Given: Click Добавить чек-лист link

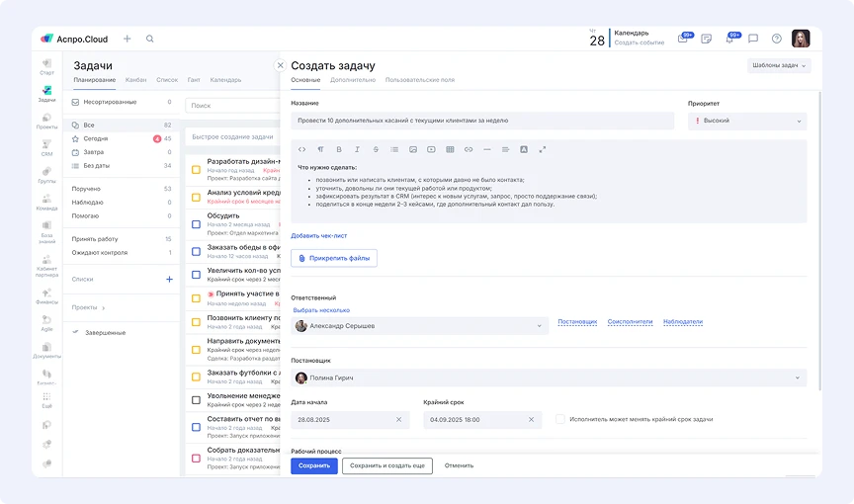Looking at the screenshot, I should click(x=318, y=235).
